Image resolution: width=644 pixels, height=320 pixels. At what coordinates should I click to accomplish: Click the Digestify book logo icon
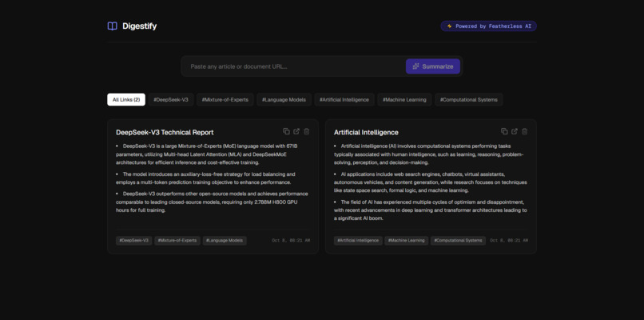coord(113,26)
